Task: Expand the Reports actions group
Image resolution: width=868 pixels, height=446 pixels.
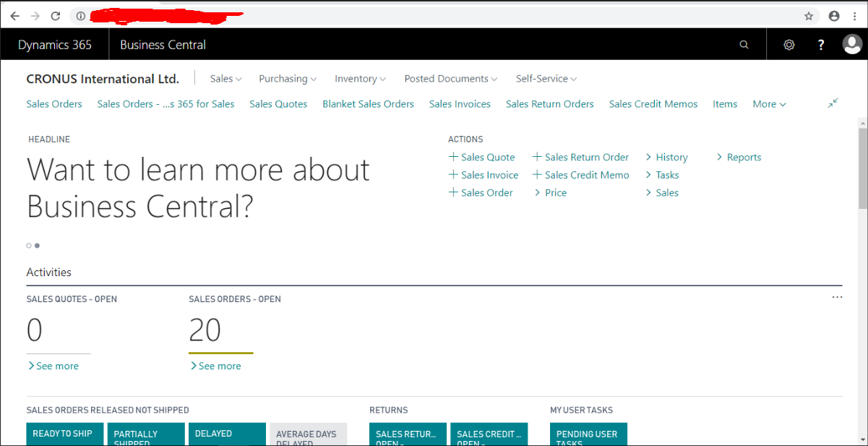Action: tap(739, 157)
